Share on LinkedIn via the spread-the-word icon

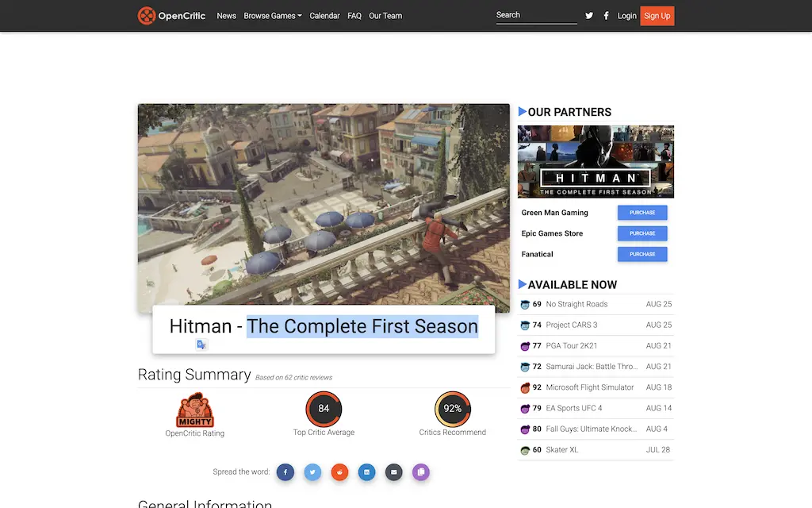(366, 472)
